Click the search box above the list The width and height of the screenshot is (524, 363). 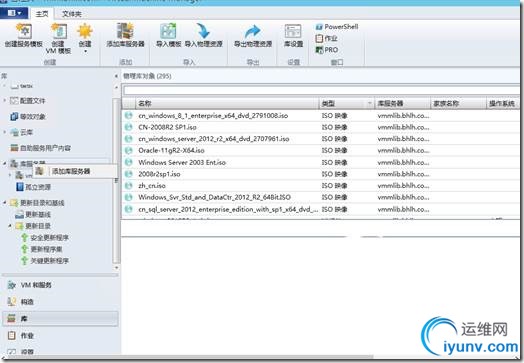click(321, 90)
